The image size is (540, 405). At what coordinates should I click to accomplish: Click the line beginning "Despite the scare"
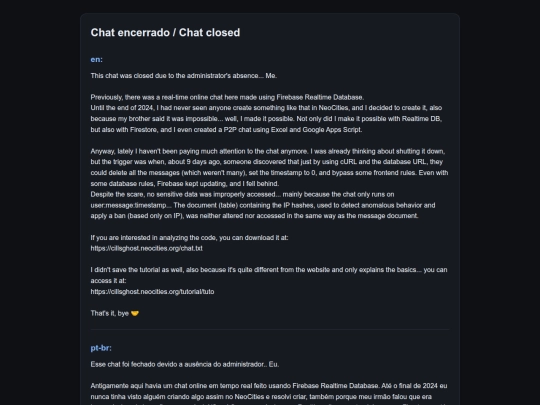click(242, 195)
